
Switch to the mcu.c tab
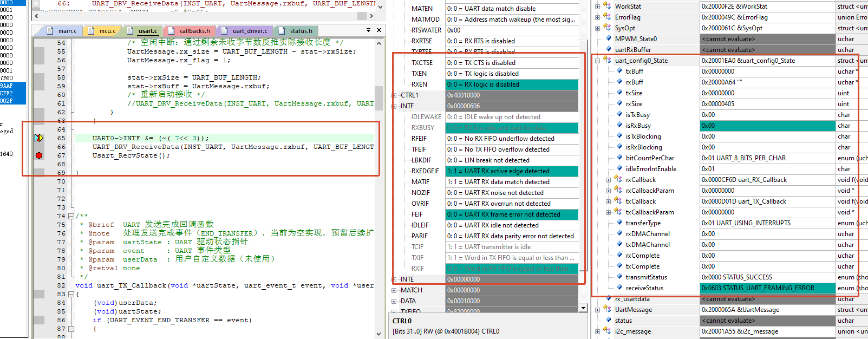[103, 31]
